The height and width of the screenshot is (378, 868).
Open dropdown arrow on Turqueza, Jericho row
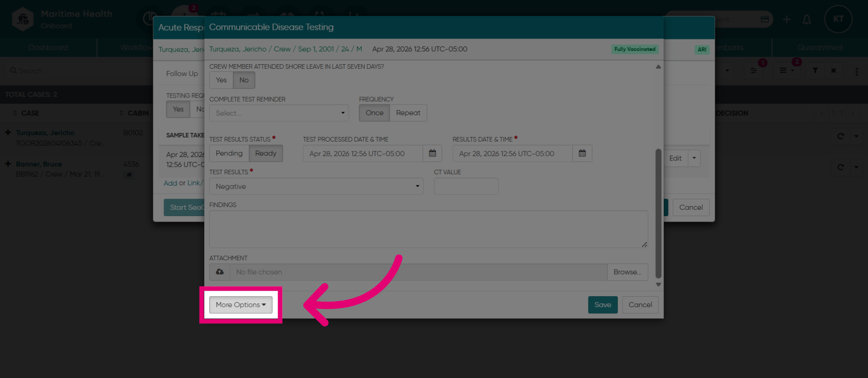tap(856, 136)
